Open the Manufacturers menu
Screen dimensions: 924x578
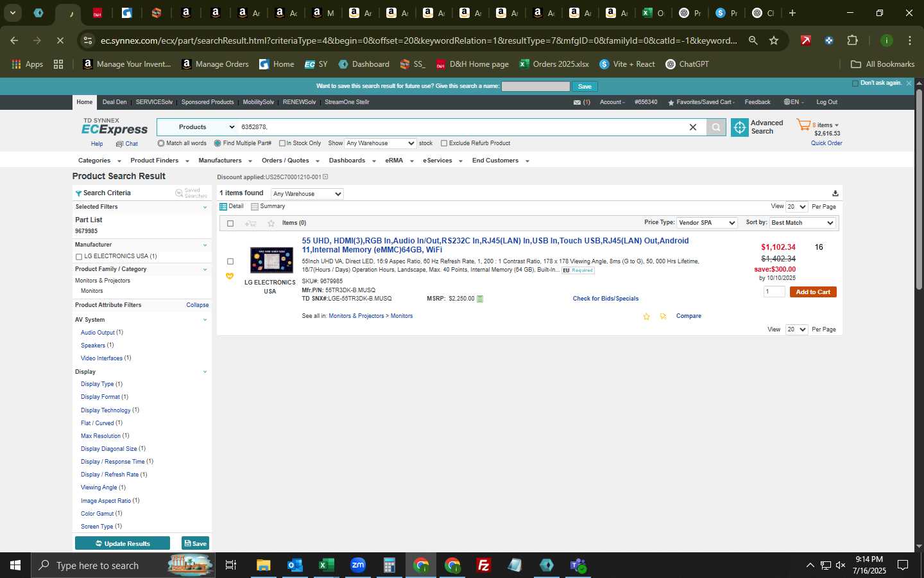pos(225,161)
